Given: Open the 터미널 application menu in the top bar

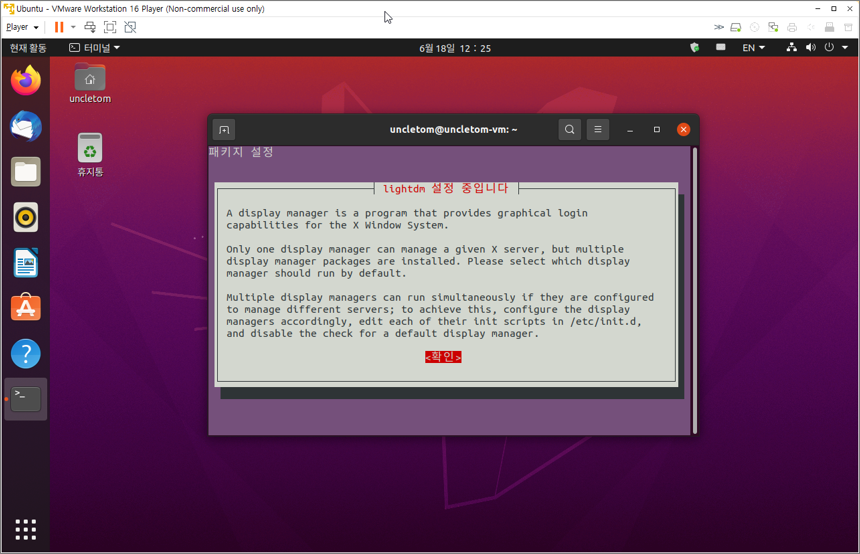Looking at the screenshot, I should (x=94, y=48).
